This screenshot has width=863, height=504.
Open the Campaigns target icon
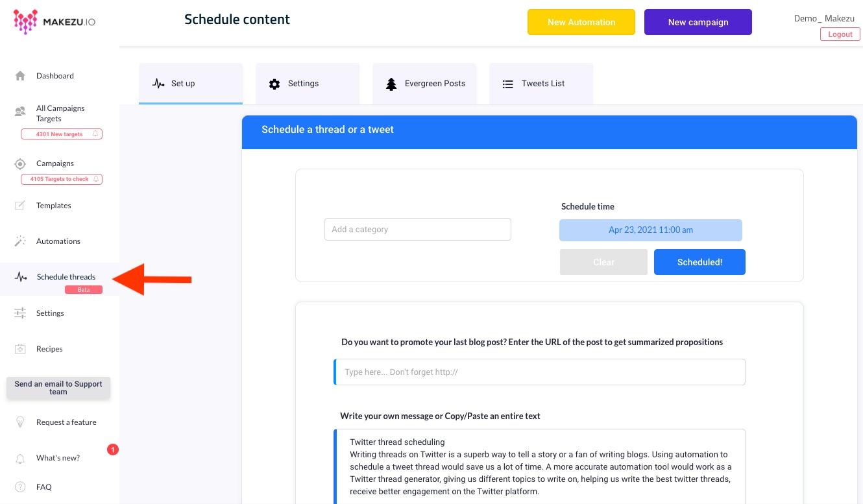point(20,163)
